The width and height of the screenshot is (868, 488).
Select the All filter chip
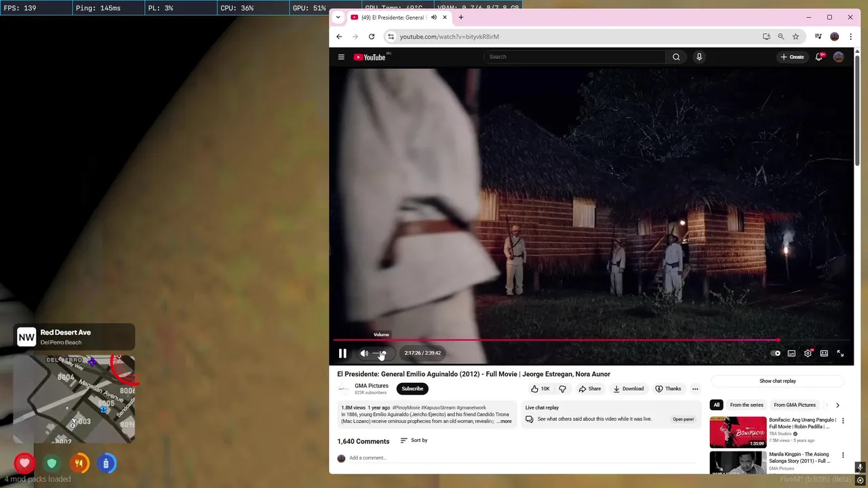pos(716,405)
